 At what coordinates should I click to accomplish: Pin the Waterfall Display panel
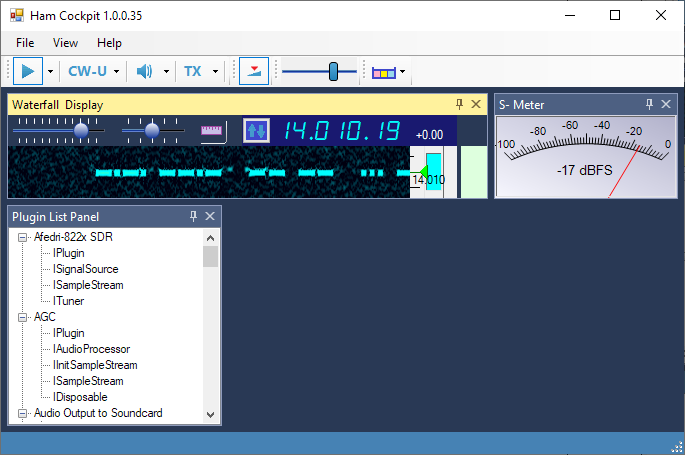click(x=459, y=104)
